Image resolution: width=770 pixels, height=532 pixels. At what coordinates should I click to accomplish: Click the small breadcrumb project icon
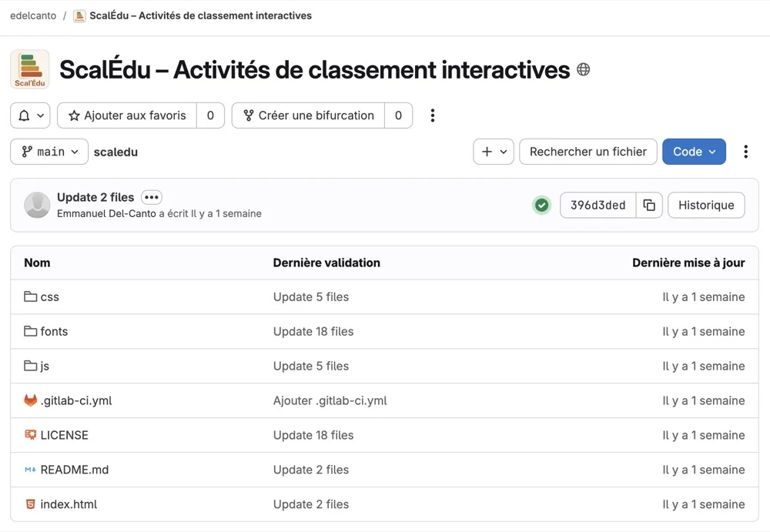tap(79, 15)
